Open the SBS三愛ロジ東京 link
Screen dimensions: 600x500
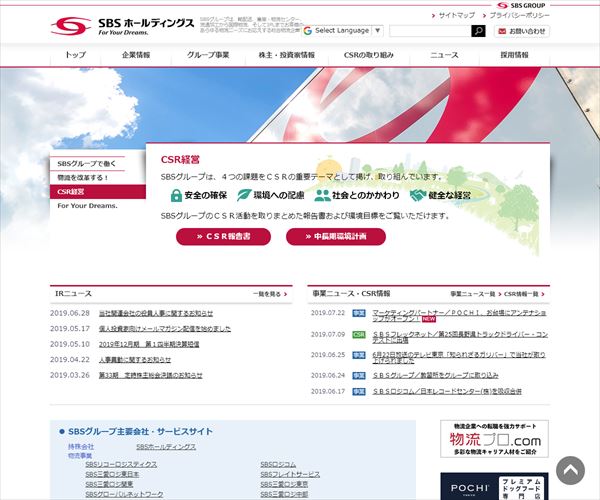(x=284, y=484)
